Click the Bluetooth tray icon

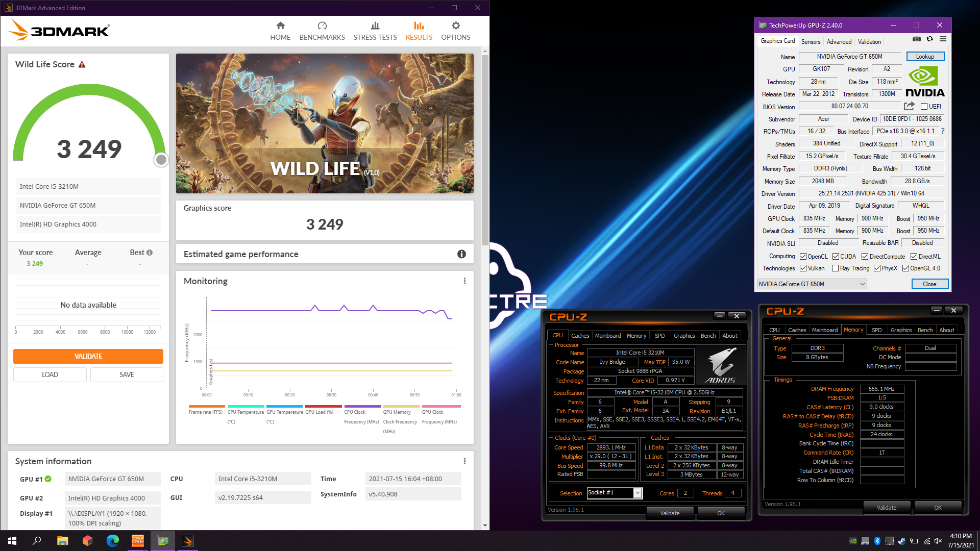pyautogui.click(x=877, y=541)
